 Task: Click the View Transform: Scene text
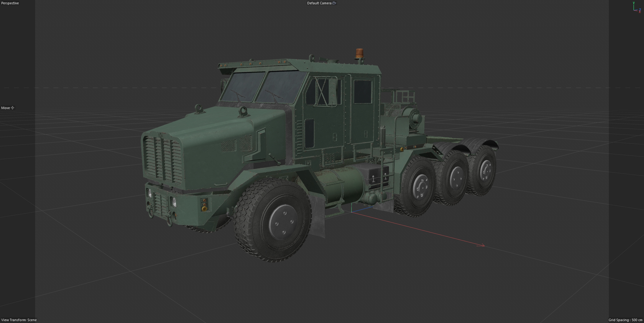(19, 320)
